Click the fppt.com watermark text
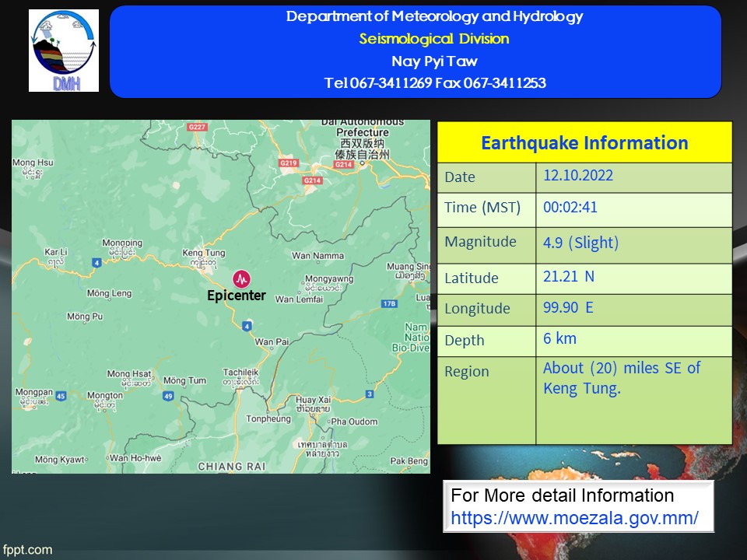Image resolution: width=747 pixels, height=560 pixels. [26, 550]
